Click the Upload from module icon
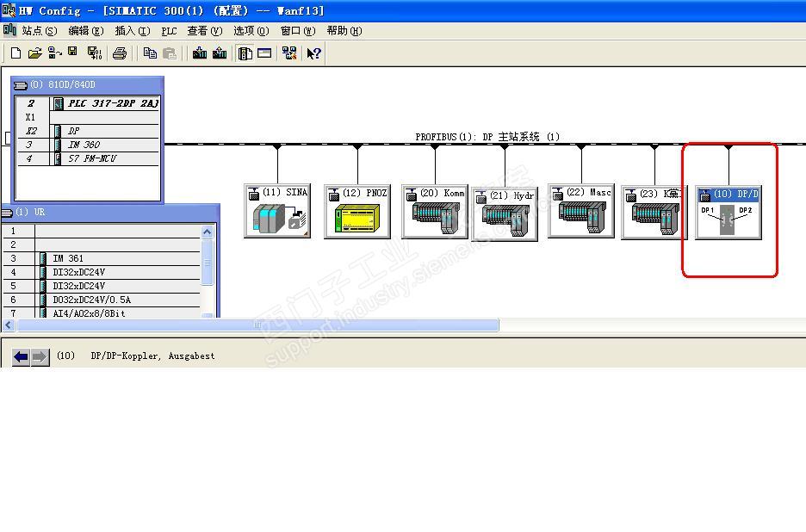This screenshot has width=806, height=532. 220,53
